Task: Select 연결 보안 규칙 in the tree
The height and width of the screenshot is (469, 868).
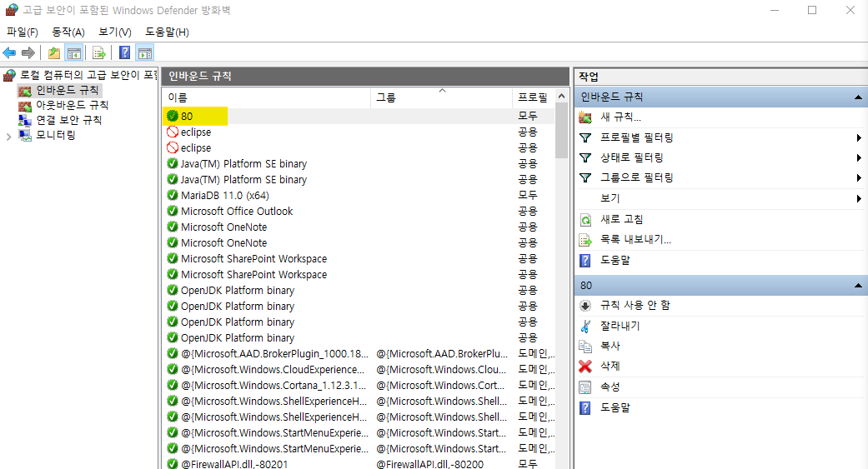Action: click(x=68, y=120)
